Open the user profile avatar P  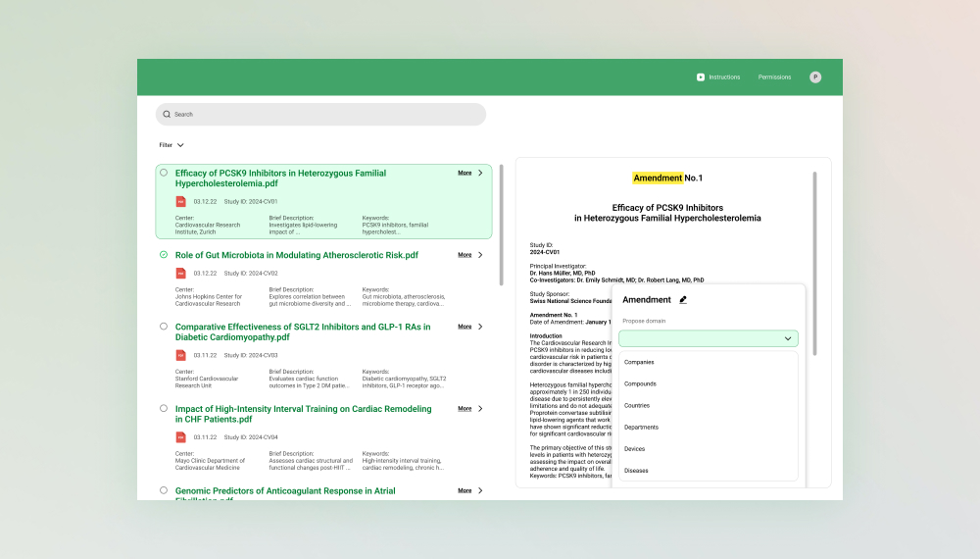pyautogui.click(x=815, y=76)
